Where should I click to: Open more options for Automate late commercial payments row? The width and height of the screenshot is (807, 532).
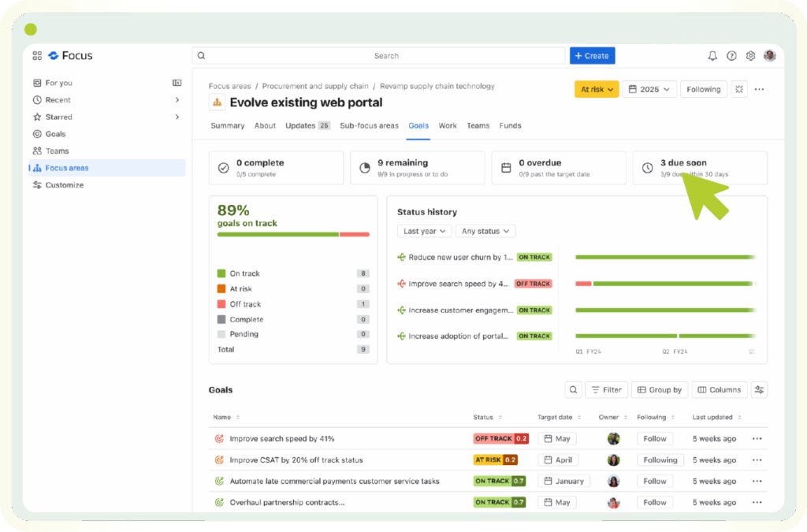757,481
